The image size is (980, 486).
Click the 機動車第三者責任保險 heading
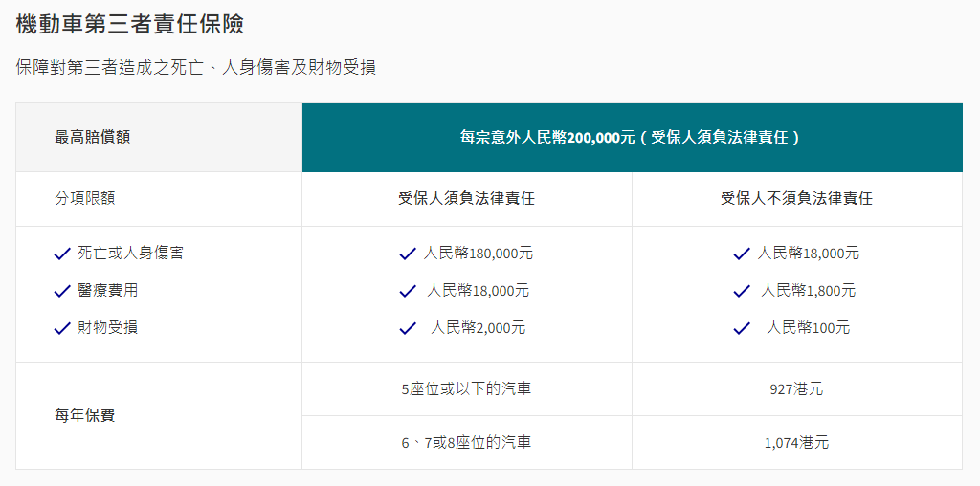pyautogui.click(x=129, y=24)
